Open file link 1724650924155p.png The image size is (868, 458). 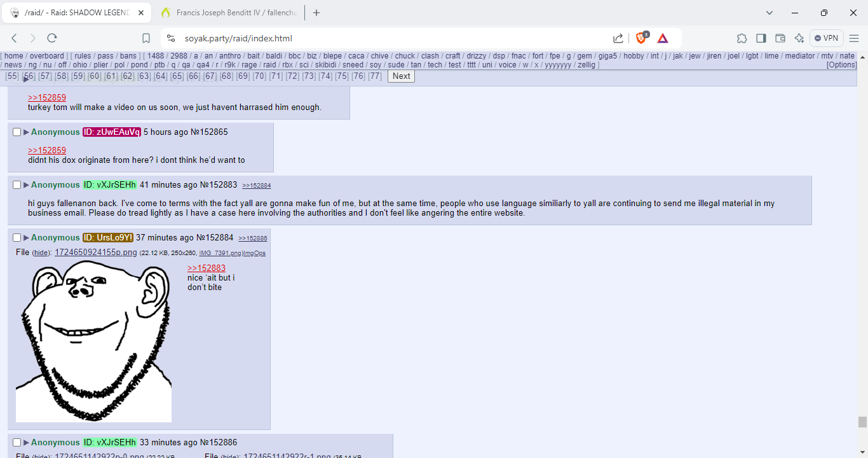click(x=96, y=253)
